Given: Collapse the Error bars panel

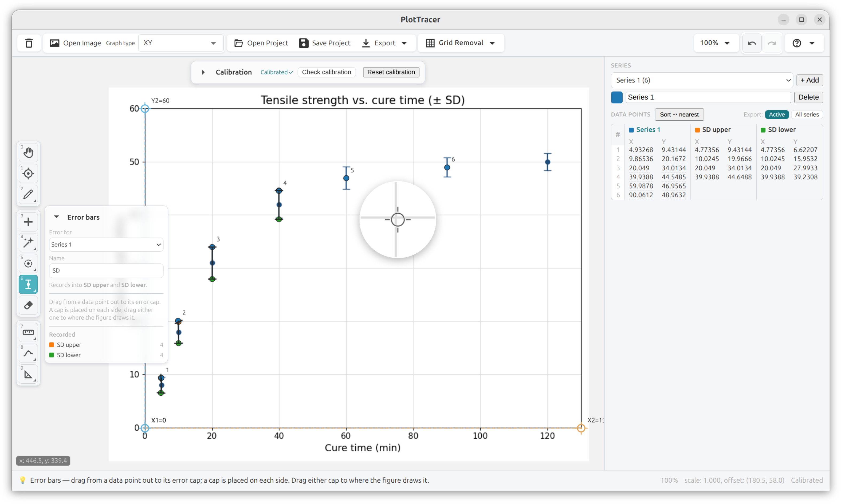Looking at the screenshot, I should click(x=56, y=217).
